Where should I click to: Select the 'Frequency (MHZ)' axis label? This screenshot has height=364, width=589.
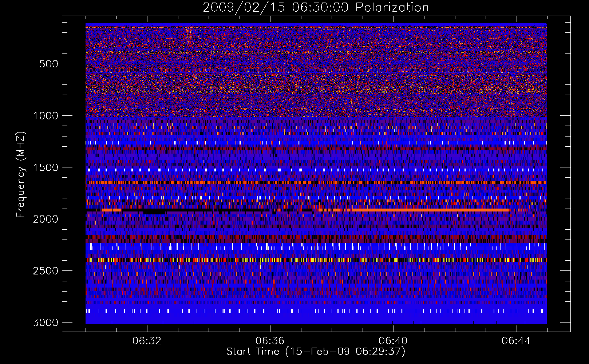point(21,175)
